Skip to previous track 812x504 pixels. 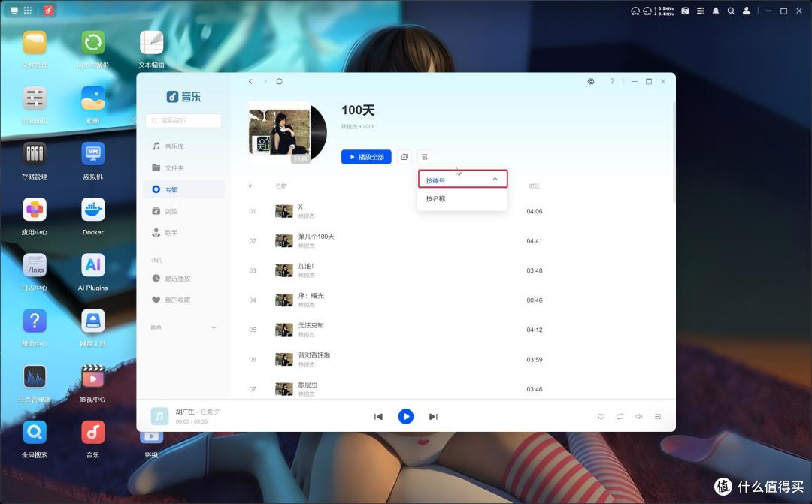point(378,417)
